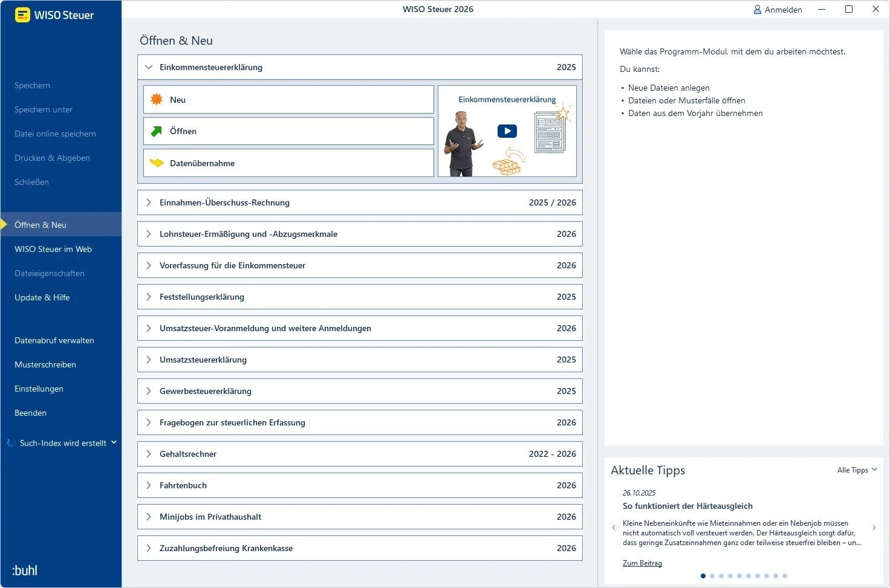This screenshot has width=890, height=588.
Task: Show next tip with right arrow
Action: pyautogui.click(x=874, y=528)
